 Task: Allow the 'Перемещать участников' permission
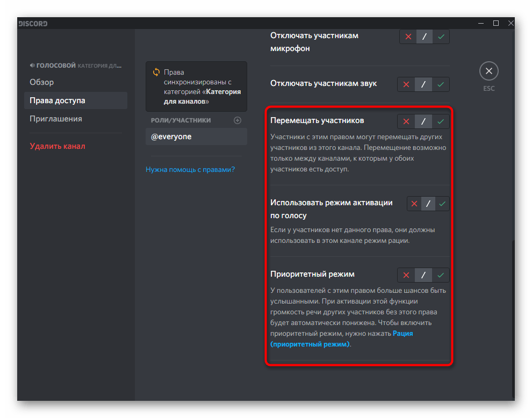pyautogui.click(x=441, y=121)
